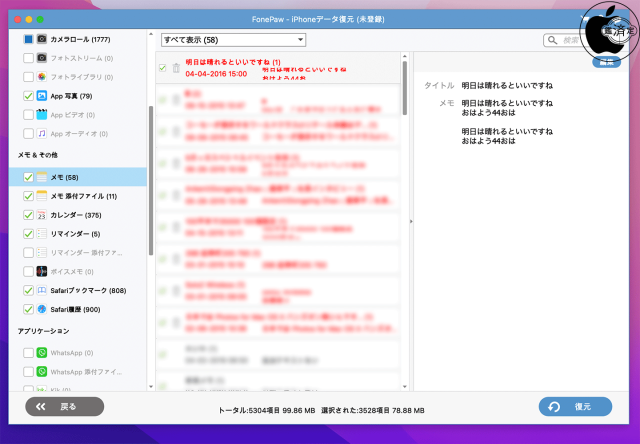Click the splitter collapse arrow beside preview pane
640x444 pixels.
pyautogui.click(x=411, y=221)
